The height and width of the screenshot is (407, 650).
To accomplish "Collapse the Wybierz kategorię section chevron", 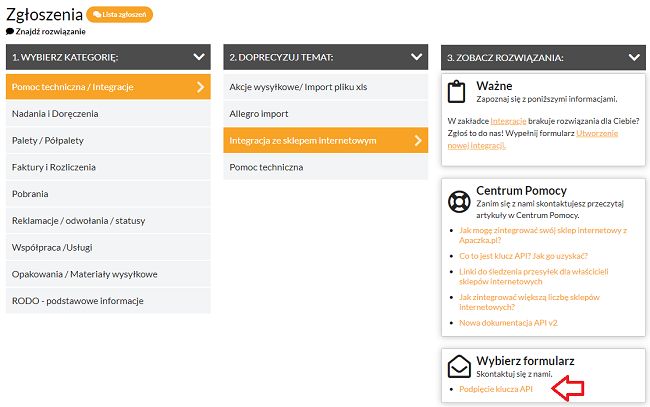I will pyautogui.click(x=200, y=58).
